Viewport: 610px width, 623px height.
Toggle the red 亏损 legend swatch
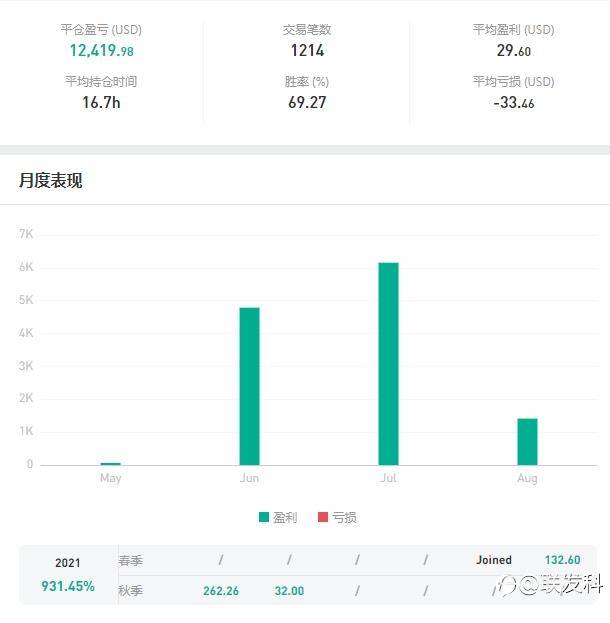click(323, 517)
